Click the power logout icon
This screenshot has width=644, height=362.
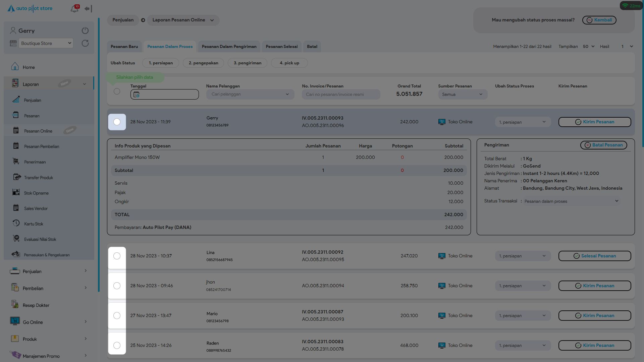85,31
